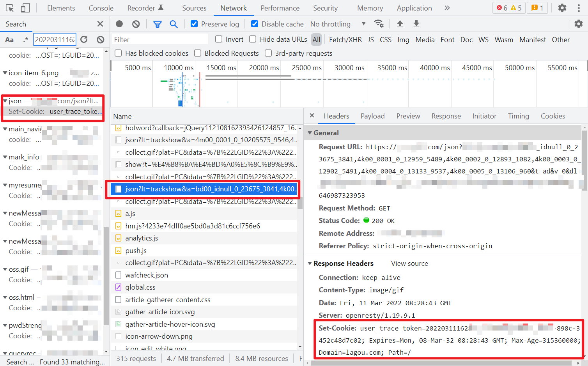Open network conditions Wi-Fi icon
The image size is (588, 366).
tap(379, 24)
